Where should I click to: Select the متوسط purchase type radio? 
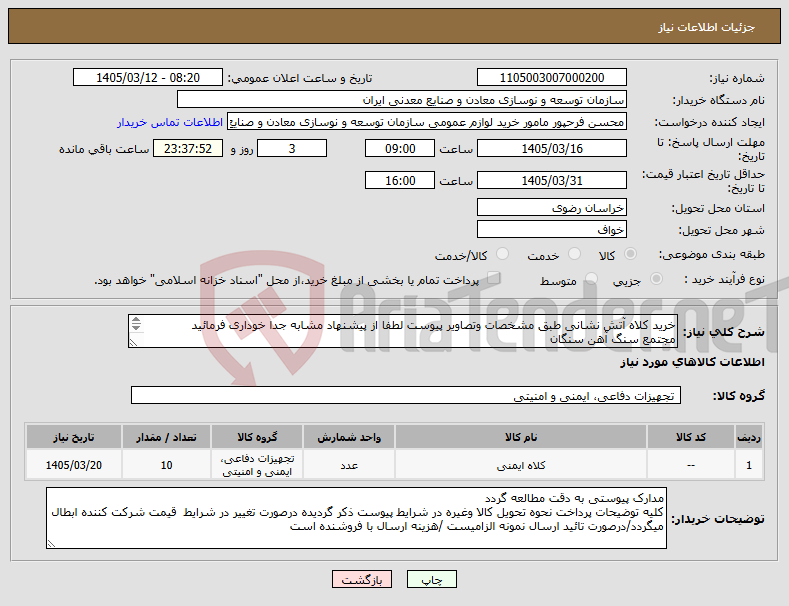(591, 279)
